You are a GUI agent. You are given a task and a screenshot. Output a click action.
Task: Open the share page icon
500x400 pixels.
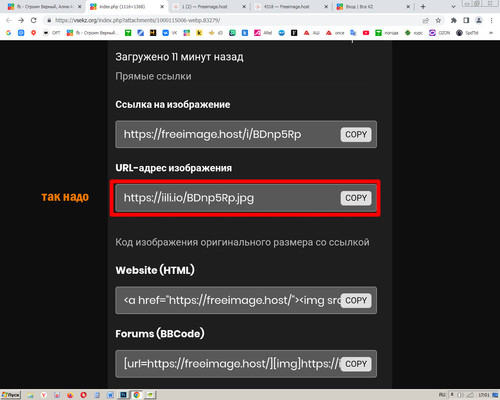426,20
